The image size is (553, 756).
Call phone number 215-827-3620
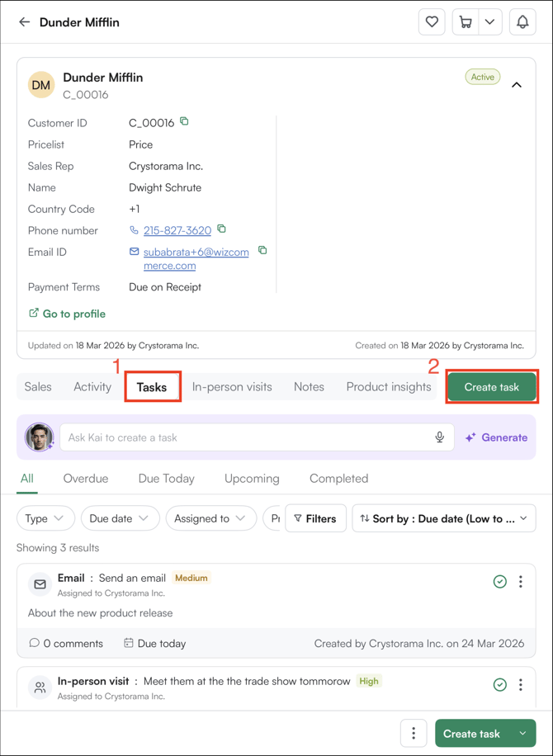tap(177, 230)
